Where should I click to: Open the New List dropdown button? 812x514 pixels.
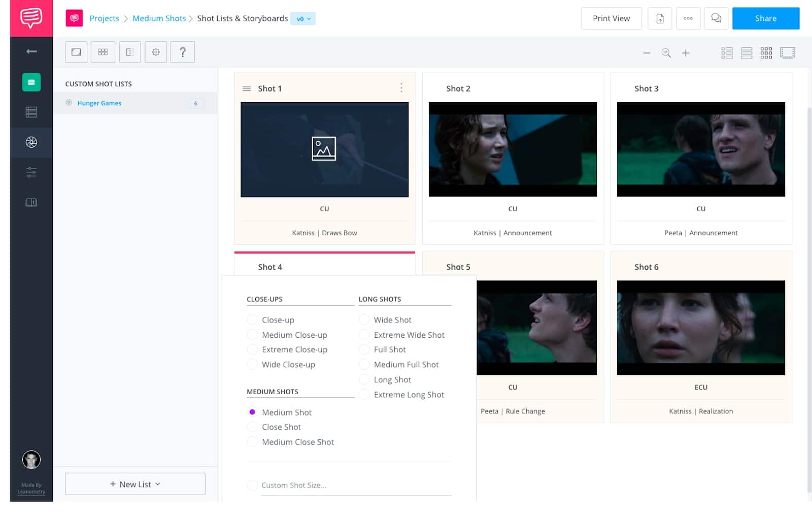[135, 484]
